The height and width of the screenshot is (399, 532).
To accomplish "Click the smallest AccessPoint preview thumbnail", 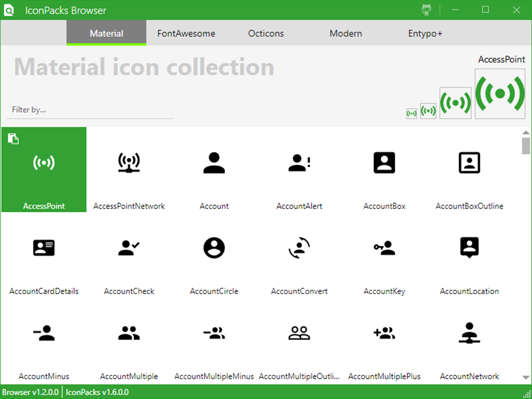I will (411, 114).
